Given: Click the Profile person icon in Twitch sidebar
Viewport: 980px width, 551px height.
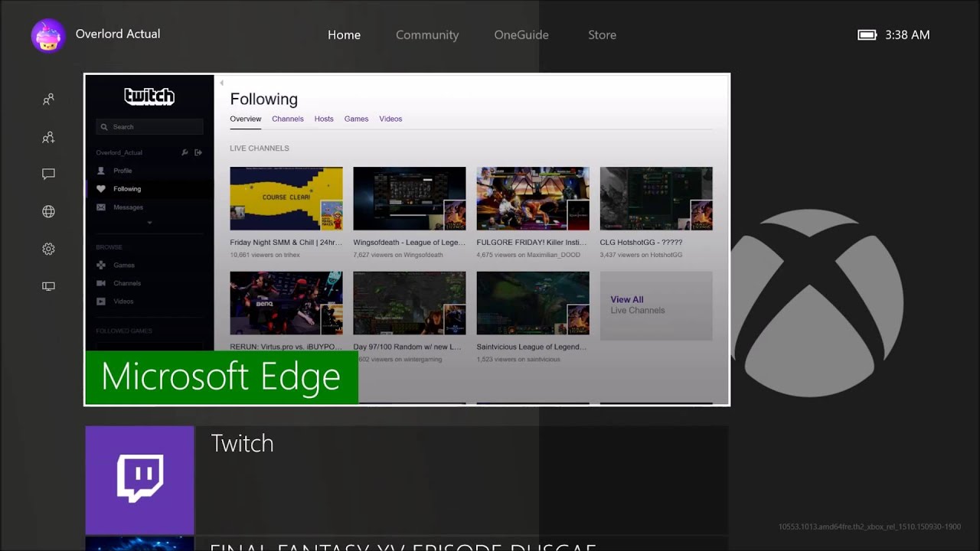Looking at the screenshot, I should point(101,171).
